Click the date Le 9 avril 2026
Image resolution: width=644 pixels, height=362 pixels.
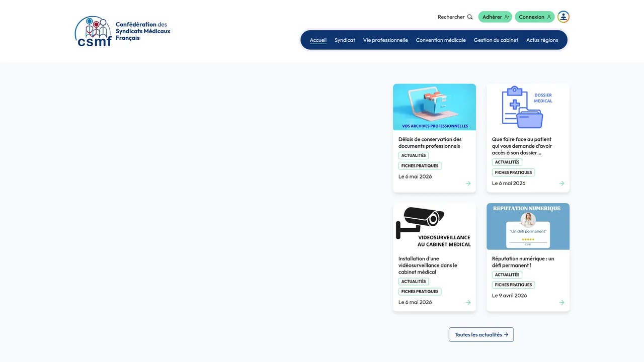(510, 296)
